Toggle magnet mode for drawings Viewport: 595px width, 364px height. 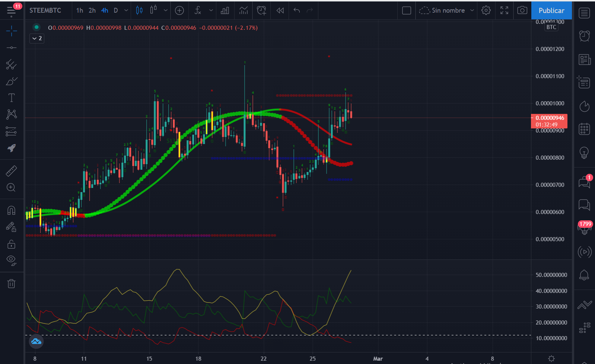[x=12, y=211]
